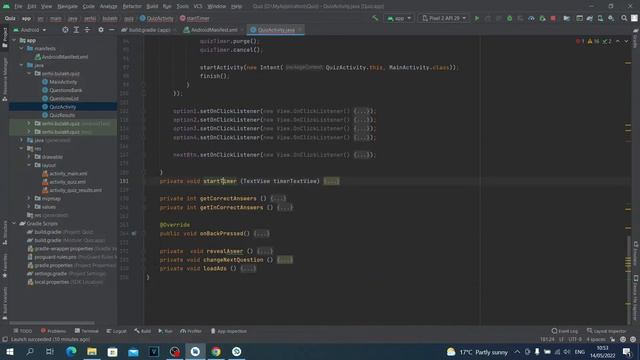This screenshot has width=640, height=360.
Task: Toggle Resource Manager side panel
Action: (x=4, y=79)
